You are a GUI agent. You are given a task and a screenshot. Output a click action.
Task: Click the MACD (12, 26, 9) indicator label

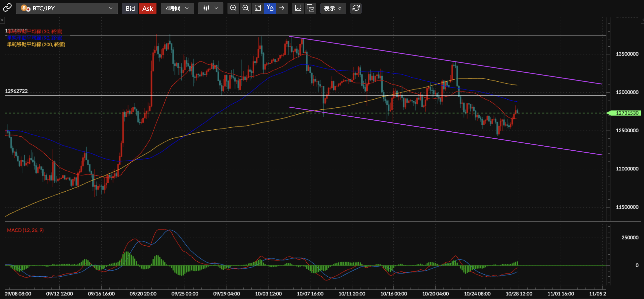(25, 230)
